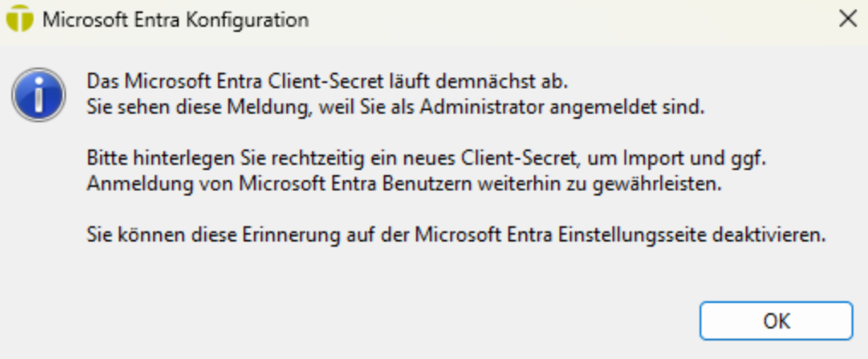The width and height of the screenshot is (868, 359).
Task: Click the word 'Administrator' in the message
Action: 526,109
